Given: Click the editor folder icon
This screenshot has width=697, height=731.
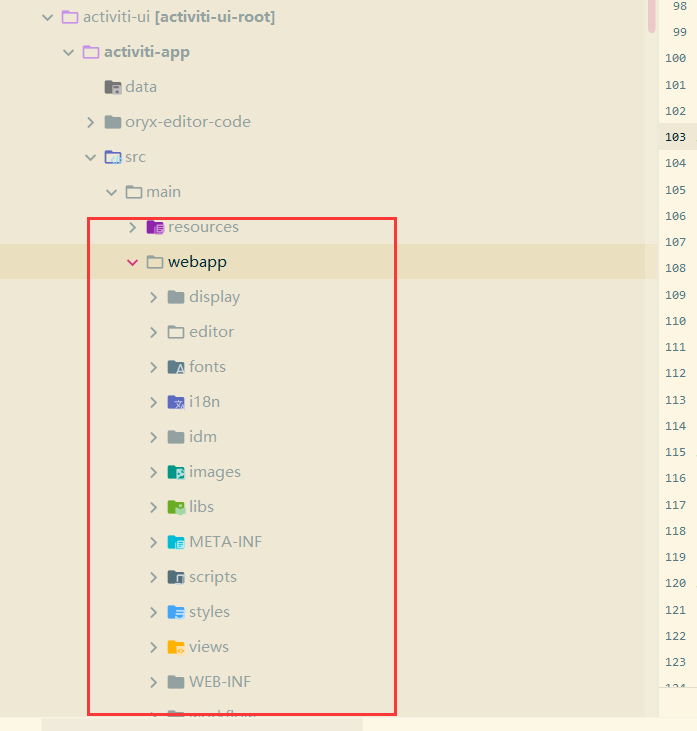Looking at the screenshot, I should (x=176, y=332).
